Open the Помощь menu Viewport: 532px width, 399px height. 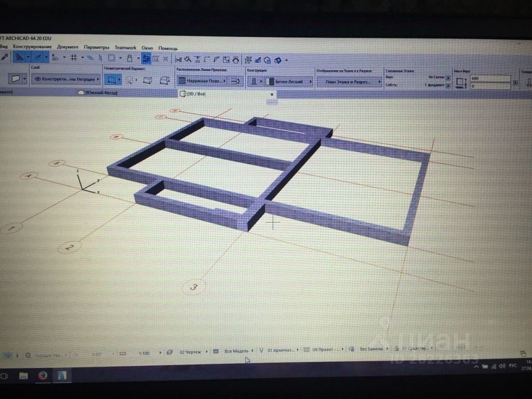point(168,48)
